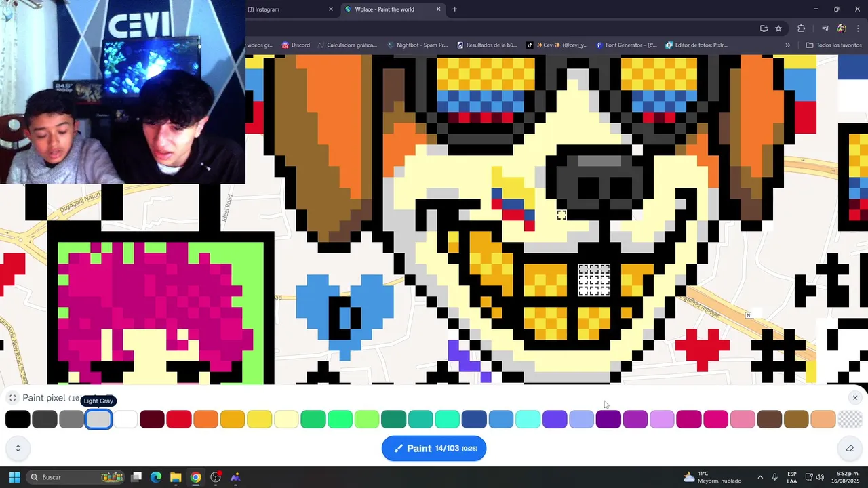Close the Wplace tab

point(438,9)
